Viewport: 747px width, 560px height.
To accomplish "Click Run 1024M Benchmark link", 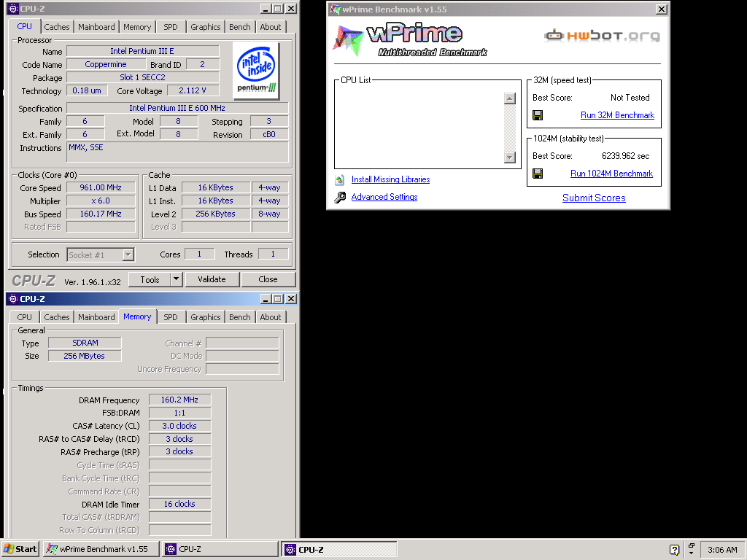I will 611,174.
